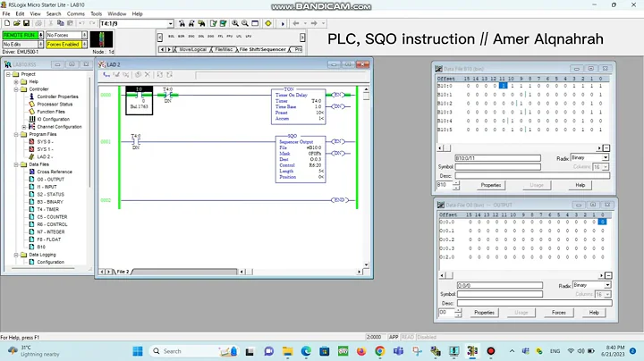Verify file using the check page icon
This screenshot has width=644, height=361.
(x=213, y=23)
